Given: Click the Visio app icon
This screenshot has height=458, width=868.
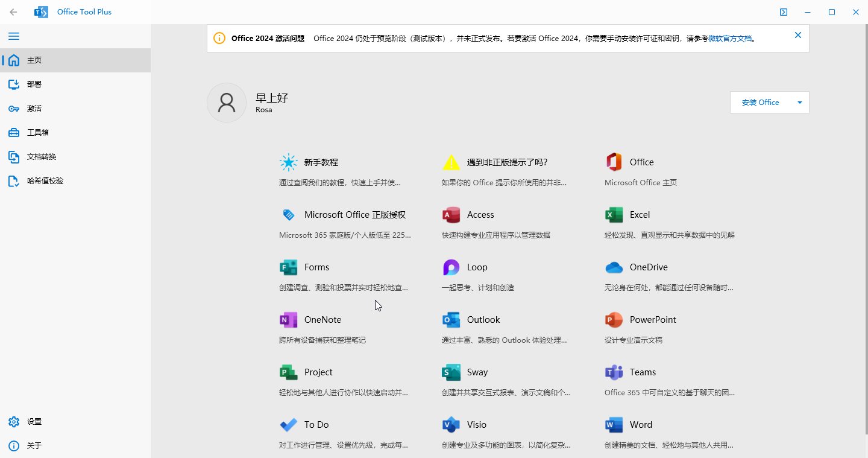Looking at the screenshot, I should [451, 425].
